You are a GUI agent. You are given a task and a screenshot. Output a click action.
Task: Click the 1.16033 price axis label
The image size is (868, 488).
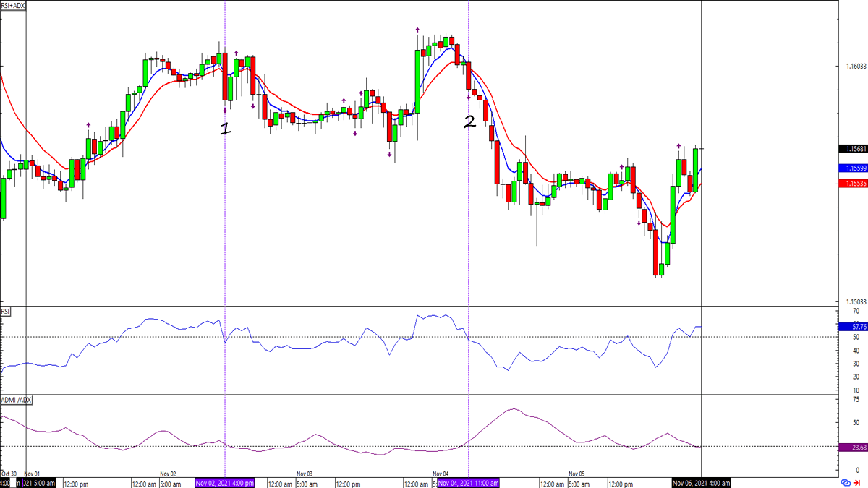coord(855,67)
